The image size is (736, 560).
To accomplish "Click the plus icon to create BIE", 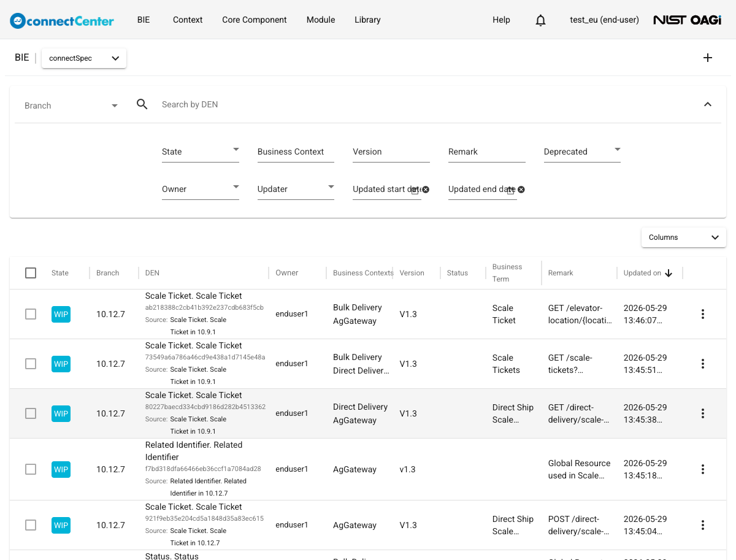I will [708, 58].
